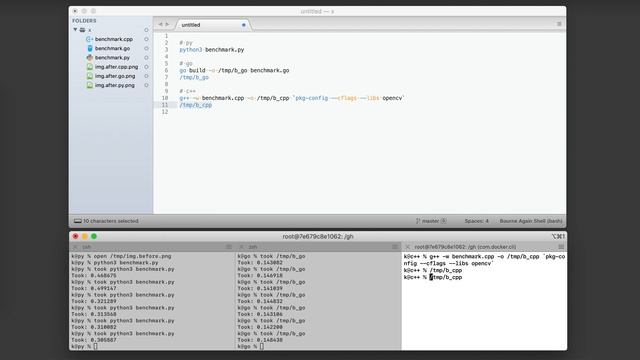Close the com.docker.cli terminal pane
Viewport: 640px width, 360px height.
point(407,247)
